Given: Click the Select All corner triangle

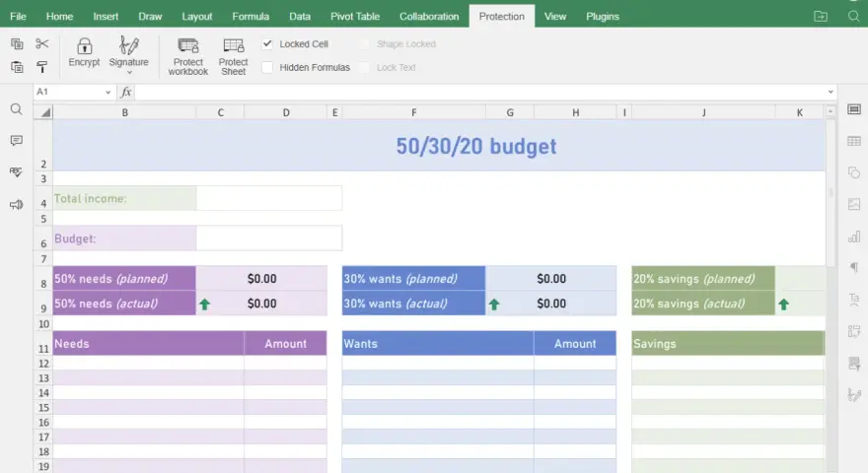Looking at the screenshot, I should pyautogui.click(x=44, y=112).
